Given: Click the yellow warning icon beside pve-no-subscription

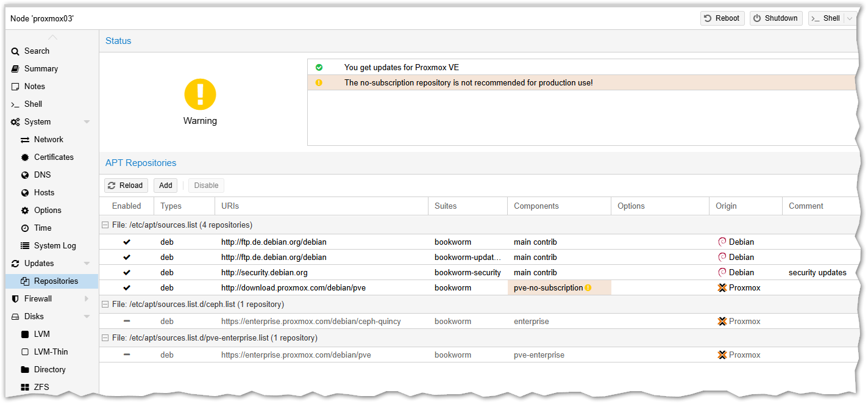Looking at the screenshot, I should (588, 288).
